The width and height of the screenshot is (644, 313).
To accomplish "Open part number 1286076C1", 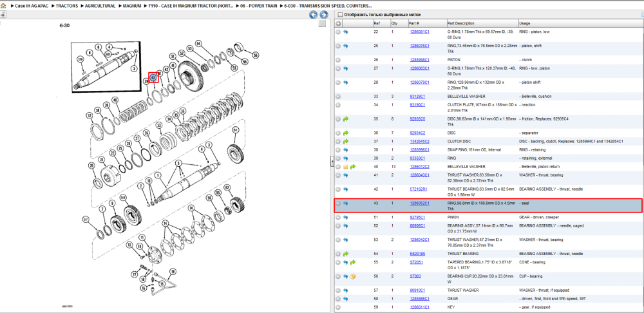I will coord(419,46).
